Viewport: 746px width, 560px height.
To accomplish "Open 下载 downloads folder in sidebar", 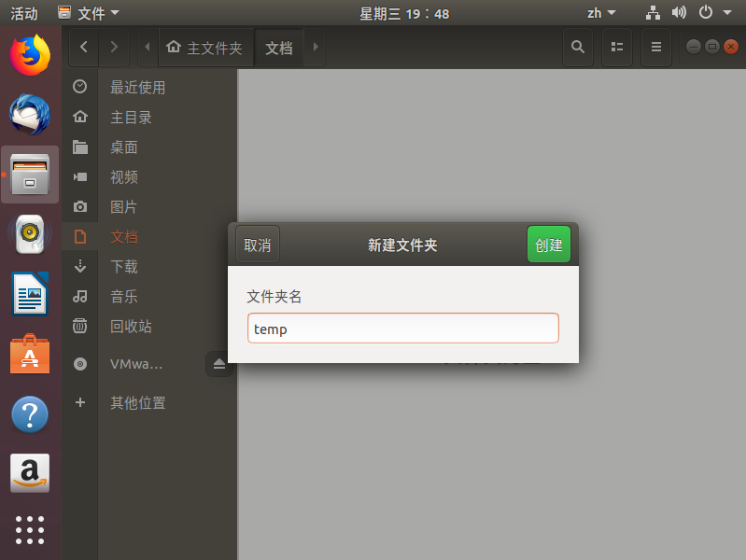I will [x=124, y=267].
